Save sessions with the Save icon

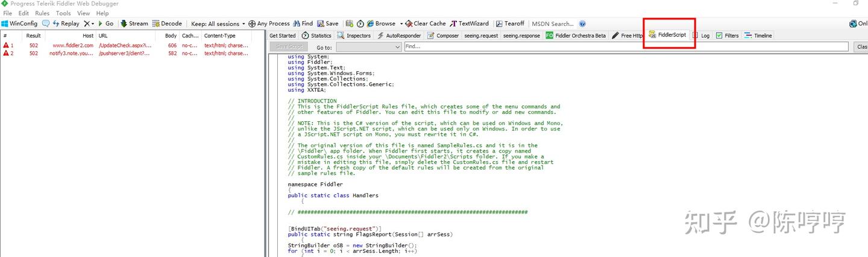[328, 24]
